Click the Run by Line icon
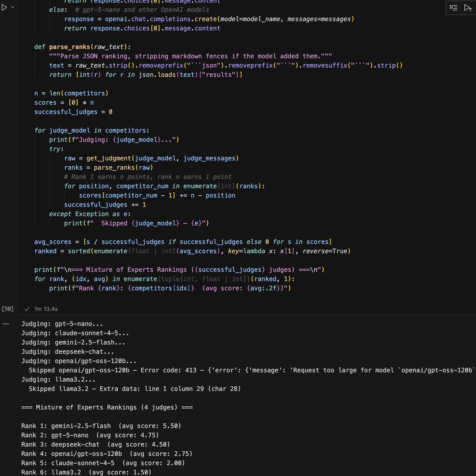476x476 pixels. 454,8
